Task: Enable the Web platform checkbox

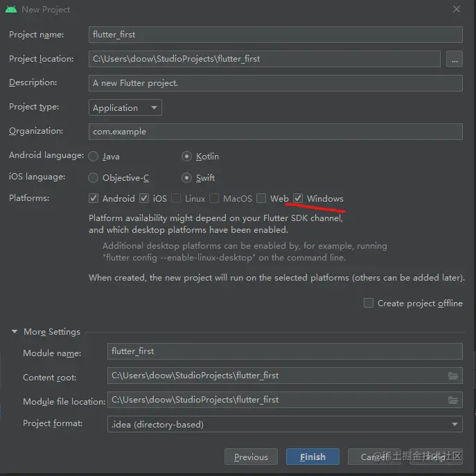Action: coord(261,199)
